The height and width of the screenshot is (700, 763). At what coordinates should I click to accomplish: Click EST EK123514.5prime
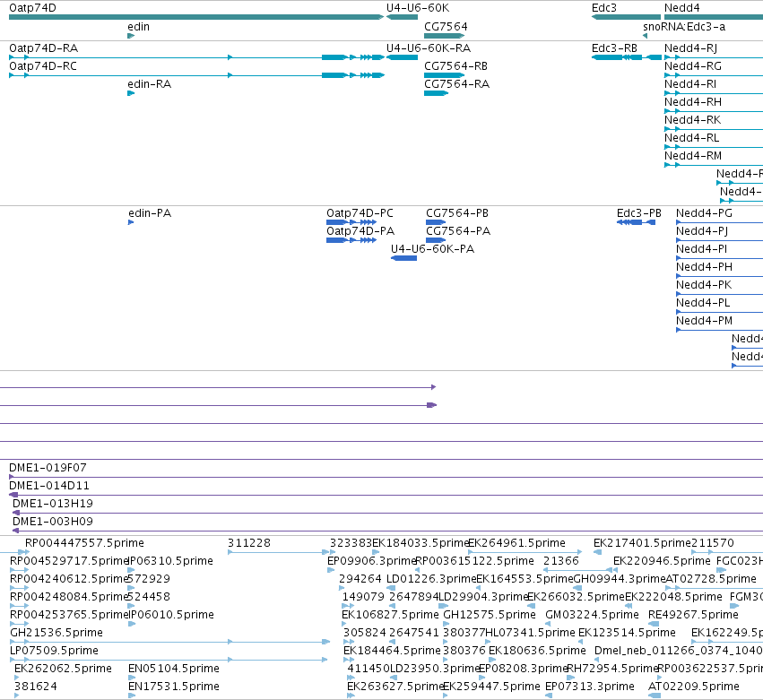coord(627,633)
